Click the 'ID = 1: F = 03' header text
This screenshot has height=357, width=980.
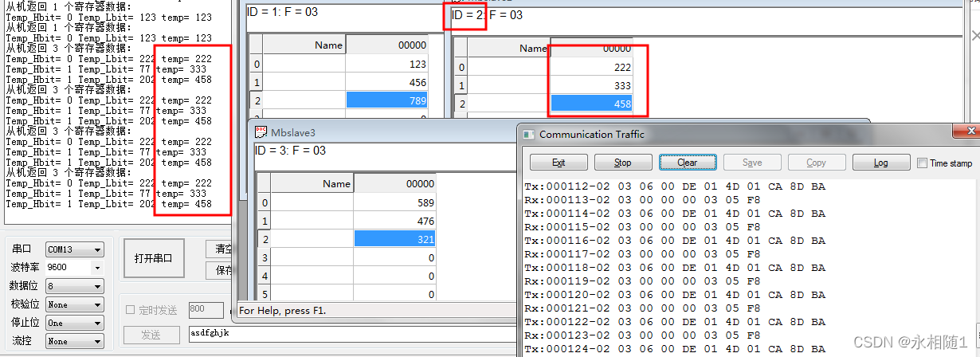coord(282,12)
